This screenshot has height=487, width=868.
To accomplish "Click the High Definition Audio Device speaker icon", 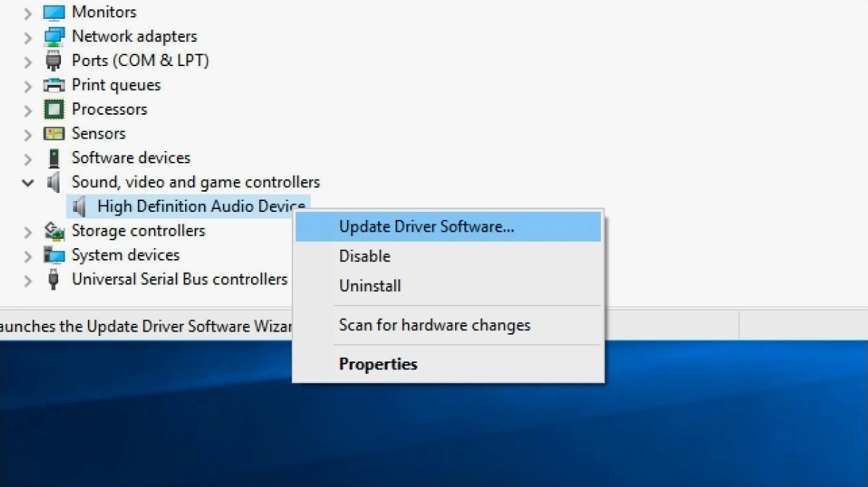I will click(x=79, y=206).
